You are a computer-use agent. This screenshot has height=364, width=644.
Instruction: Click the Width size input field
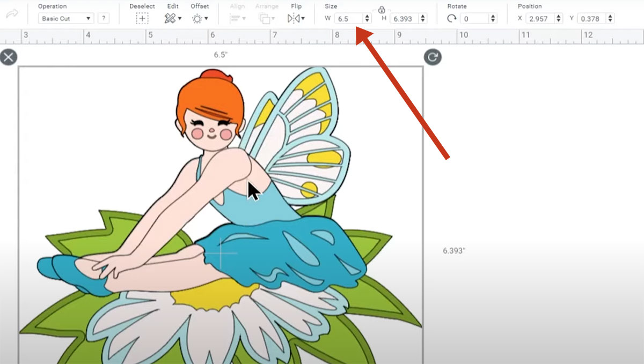348,19
